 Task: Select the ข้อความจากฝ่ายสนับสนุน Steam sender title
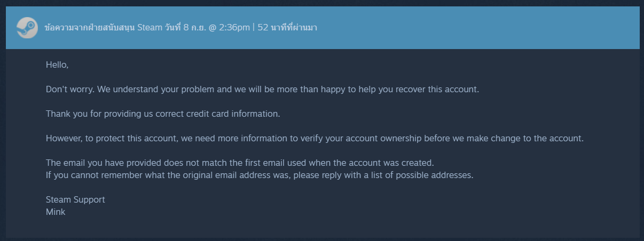pos(104,27)
